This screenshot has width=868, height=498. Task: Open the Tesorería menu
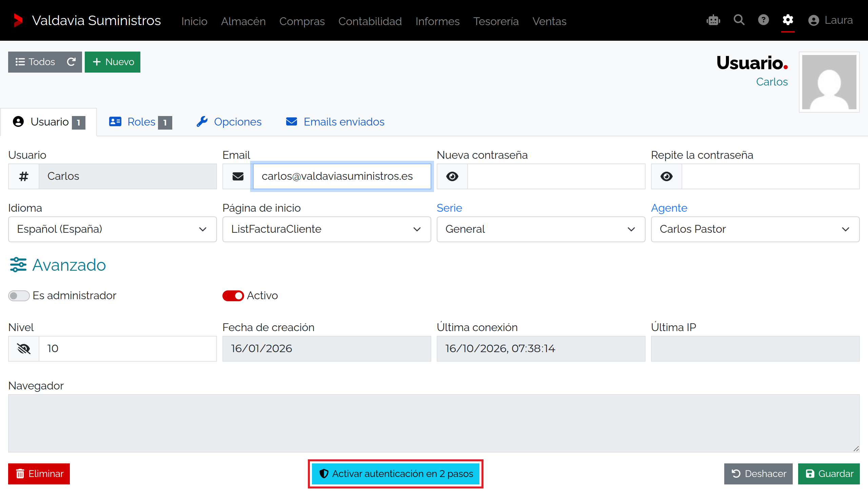coord(496,21)
